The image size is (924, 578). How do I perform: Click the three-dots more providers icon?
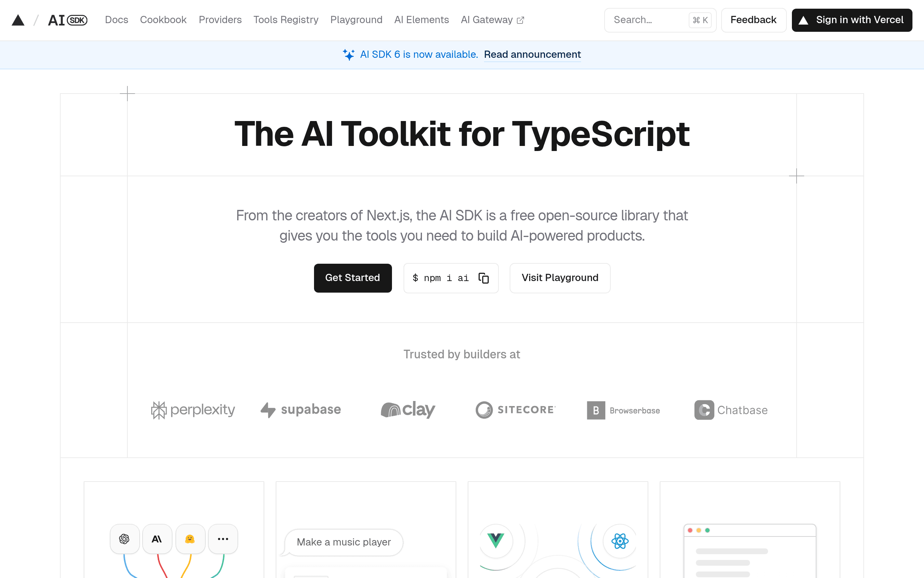point(223,539)
